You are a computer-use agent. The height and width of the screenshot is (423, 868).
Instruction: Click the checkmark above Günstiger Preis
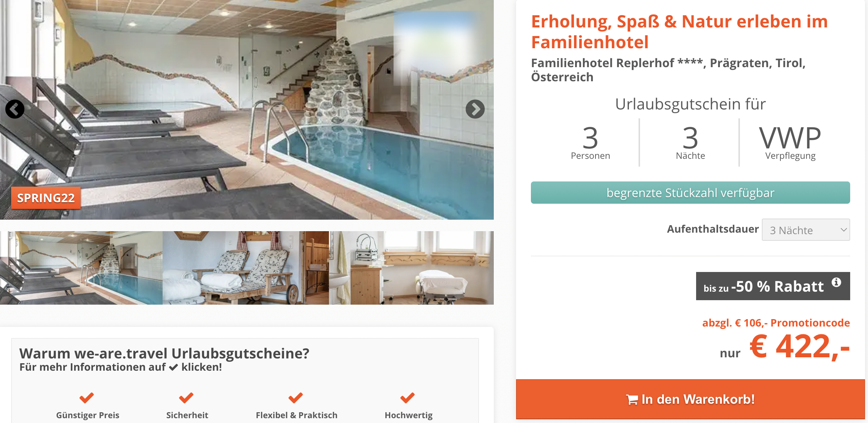pyautogui.click(x=87, y=398)
